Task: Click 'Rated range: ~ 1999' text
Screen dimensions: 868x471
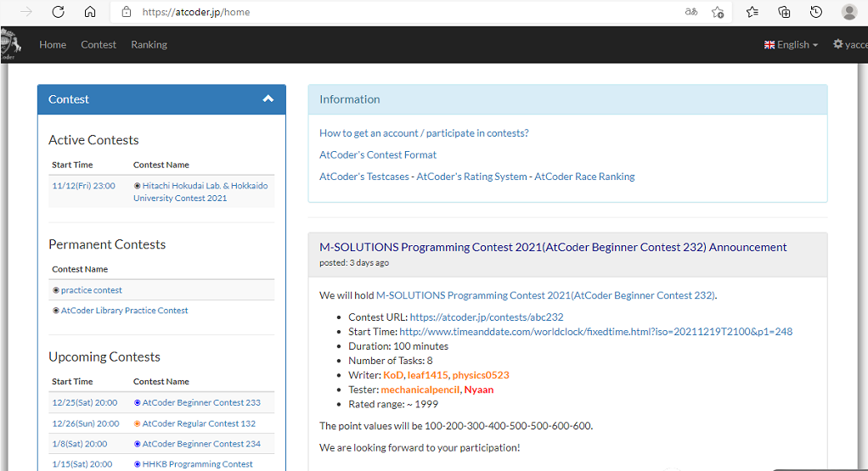Action: [393, 404]
